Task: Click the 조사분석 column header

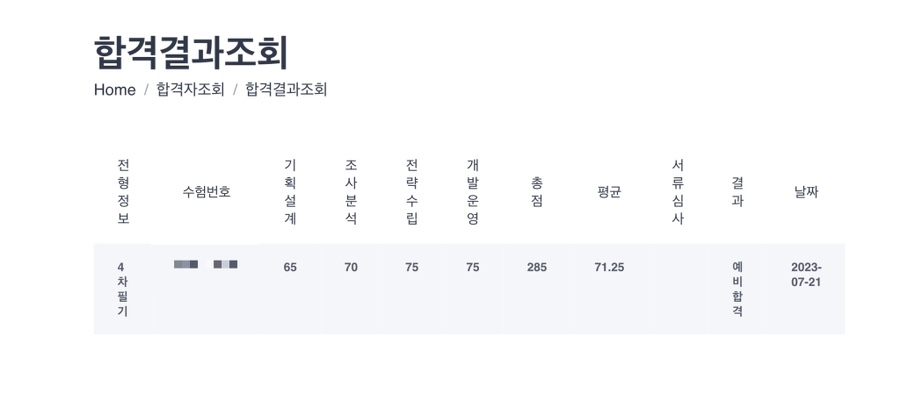Action: tap(351, 192)
